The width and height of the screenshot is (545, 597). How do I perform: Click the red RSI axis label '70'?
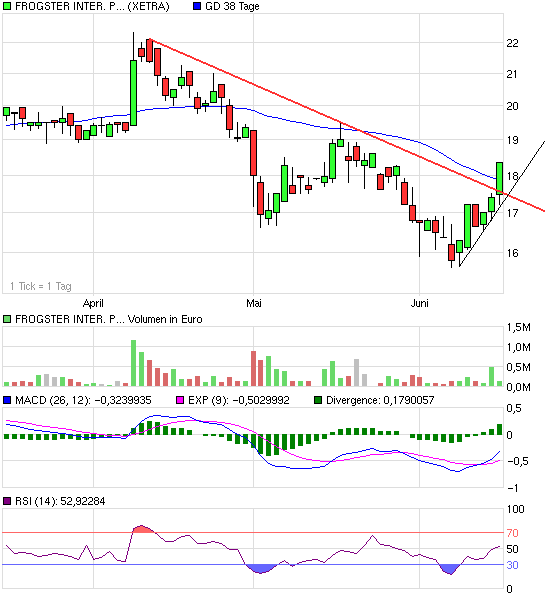point(513,533)
